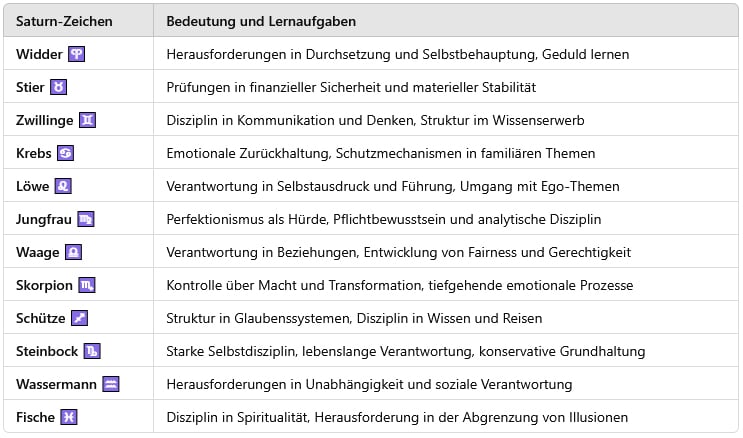Click the Scorpio symbol beside Skorpion
Viewport: 743px width, 438px height.
(x=88, y=285)
